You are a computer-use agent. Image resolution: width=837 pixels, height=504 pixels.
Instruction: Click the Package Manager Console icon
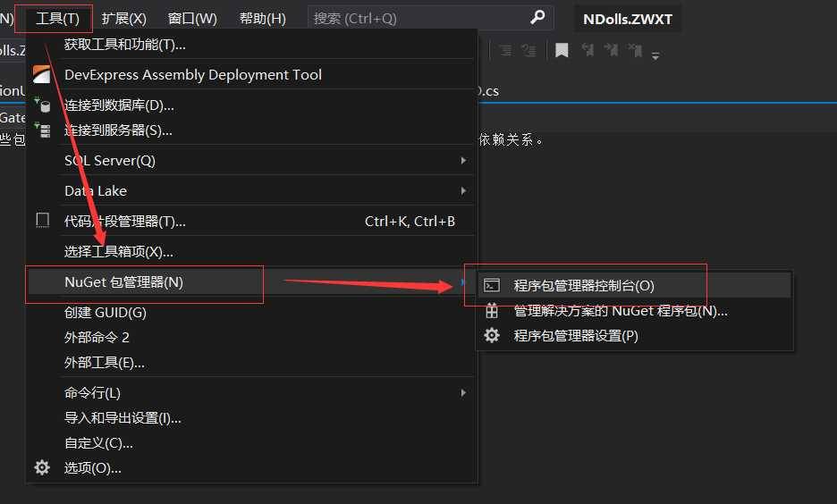click(x=492, y=285)
